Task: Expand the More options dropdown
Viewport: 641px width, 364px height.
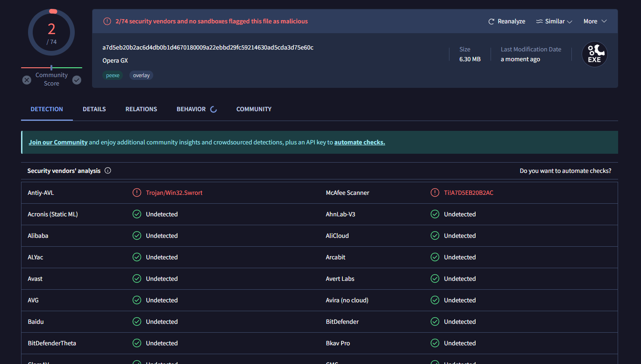Action: [x=595, y=21]
